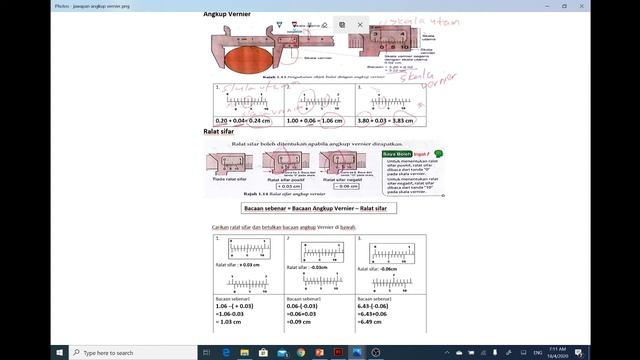
Task: Show hidden system tray icons
Action: 447,353
